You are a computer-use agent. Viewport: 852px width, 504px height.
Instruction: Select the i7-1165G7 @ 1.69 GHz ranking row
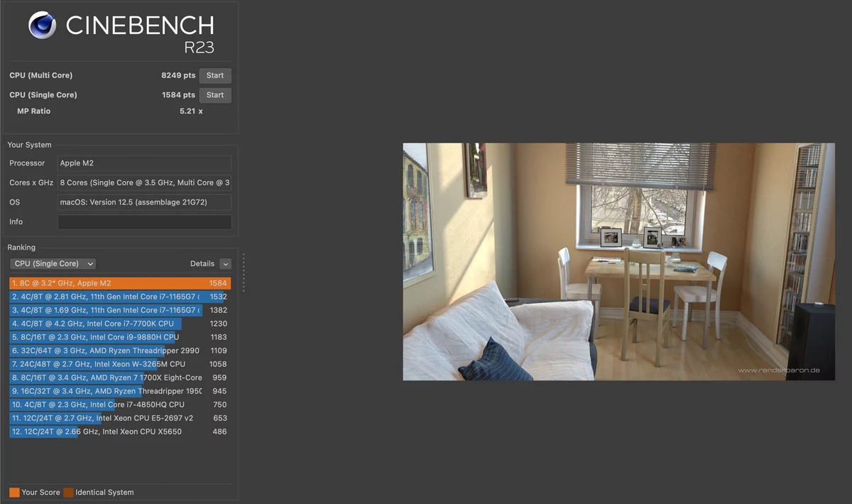point(120,310)
